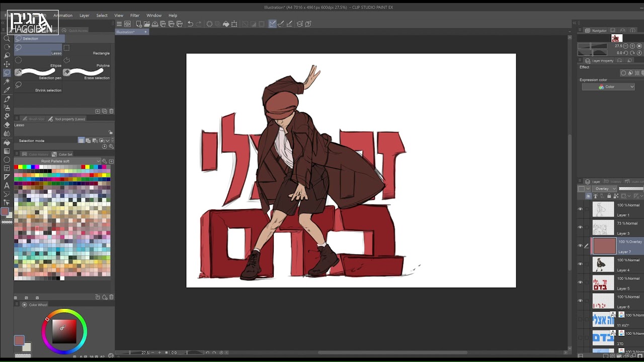This screenshot has width=644, height=362.
Task: Click the Layer 5 thumbnail
Action: point(603,283)
